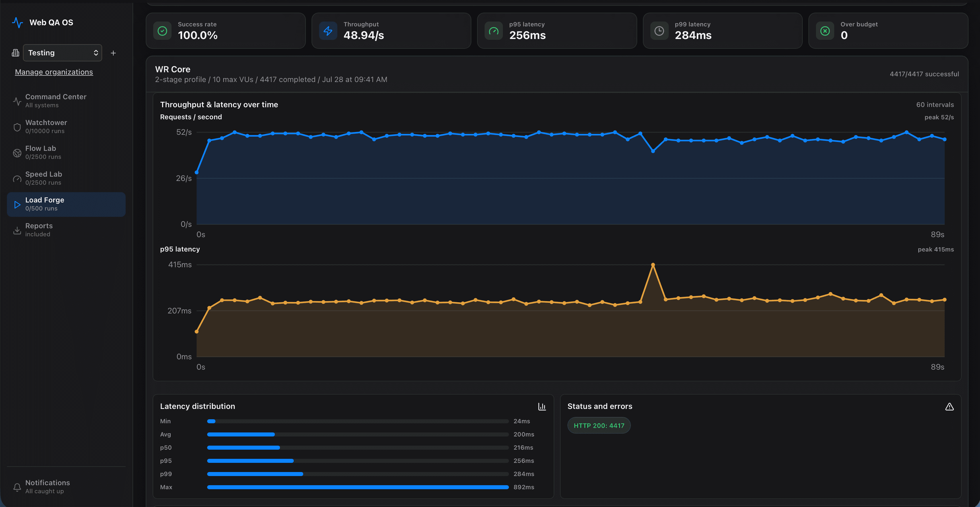The image size is (980, 507).
Task: Go to Command Center in sidebar
Action: coord(66,101)
